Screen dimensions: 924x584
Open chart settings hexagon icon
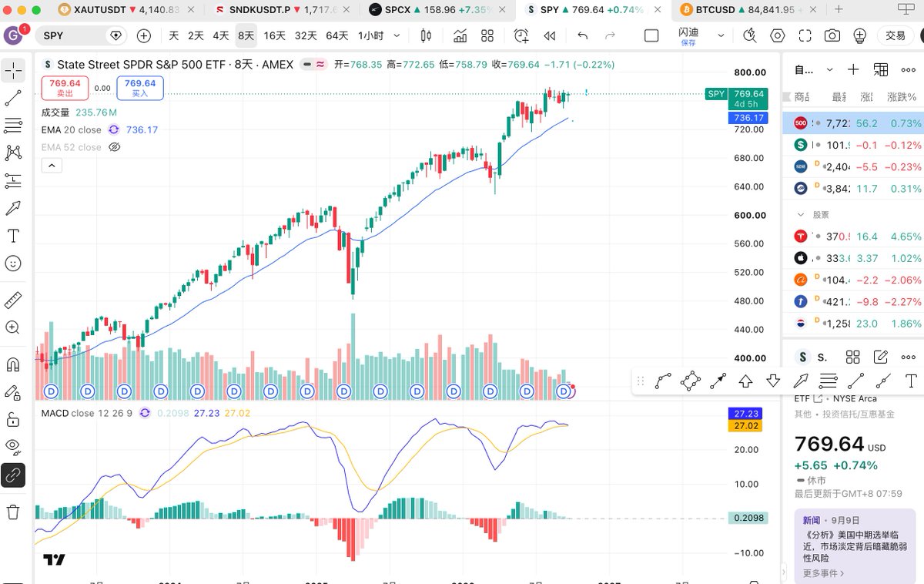[778, 36]
